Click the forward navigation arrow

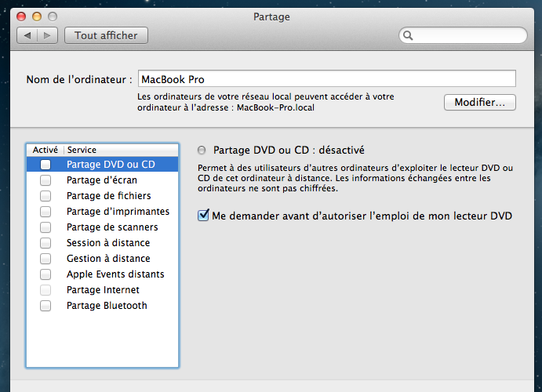[x=47, y=35]
